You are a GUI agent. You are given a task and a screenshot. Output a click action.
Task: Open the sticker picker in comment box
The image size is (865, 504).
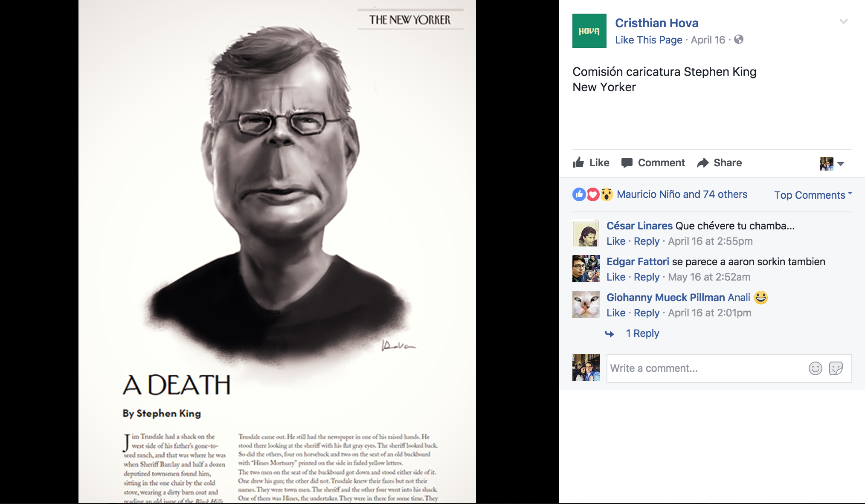(836, 368)
